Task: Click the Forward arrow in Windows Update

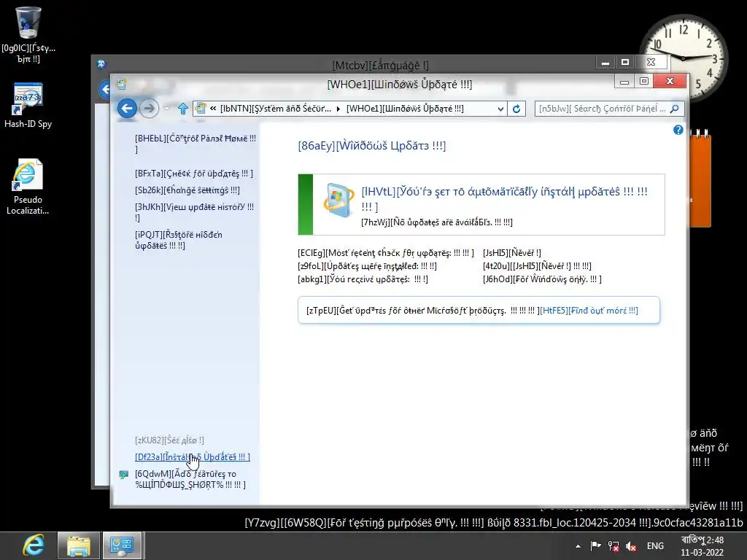Action: 149,109
